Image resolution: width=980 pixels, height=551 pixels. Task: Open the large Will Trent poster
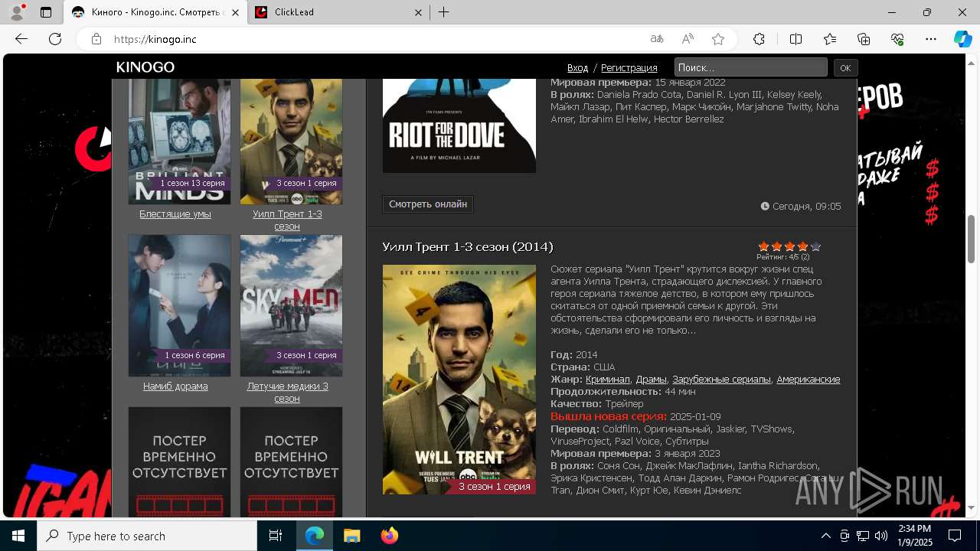coord(459,380)
